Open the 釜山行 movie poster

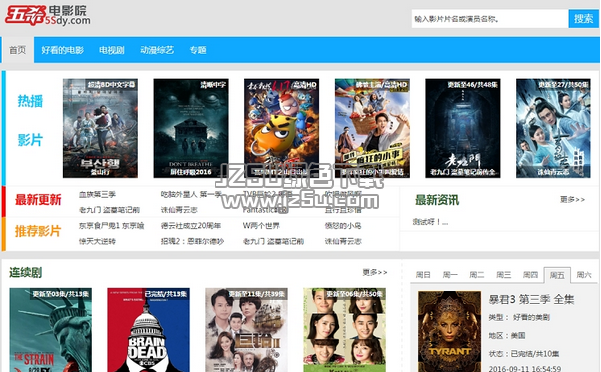click(x=100, y=128)
